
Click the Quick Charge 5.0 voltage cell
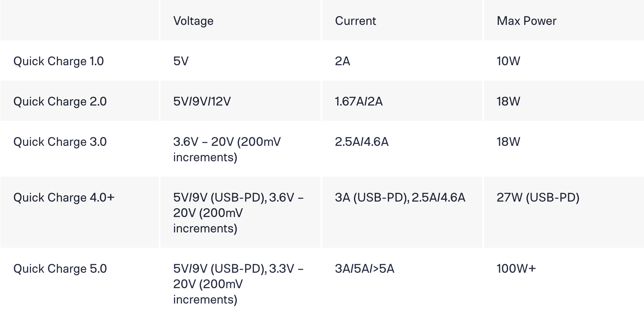(x=238, y=284)
